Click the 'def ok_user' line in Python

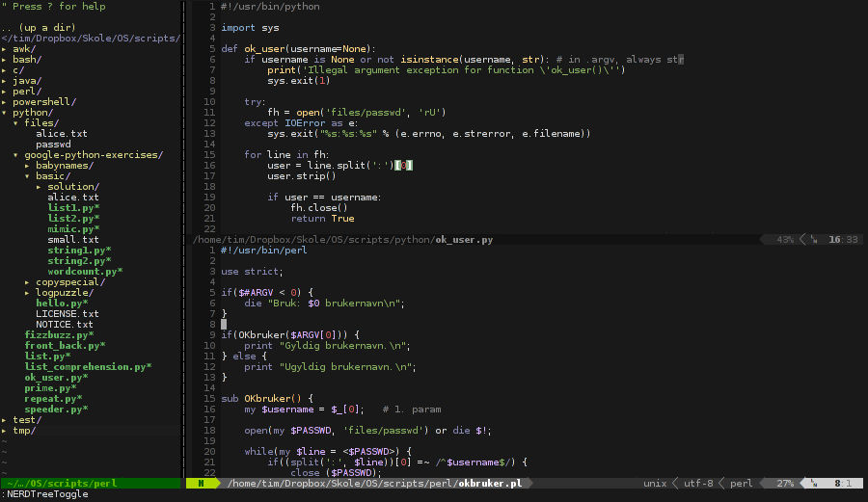(x=298, y=49)
